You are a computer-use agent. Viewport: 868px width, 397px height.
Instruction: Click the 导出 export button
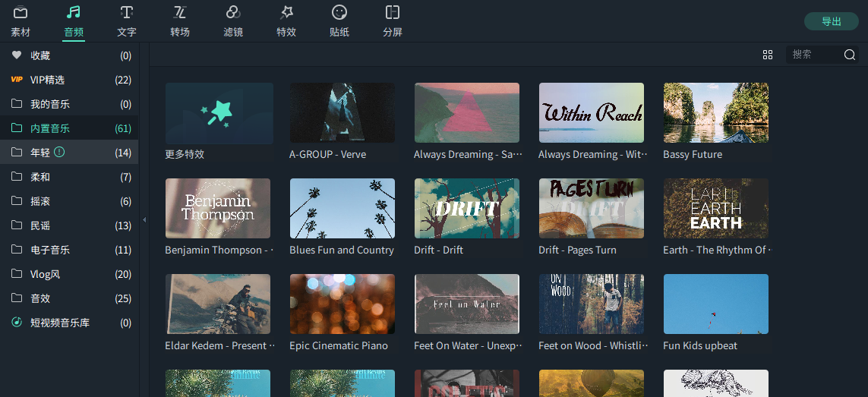tap(832, 21)
